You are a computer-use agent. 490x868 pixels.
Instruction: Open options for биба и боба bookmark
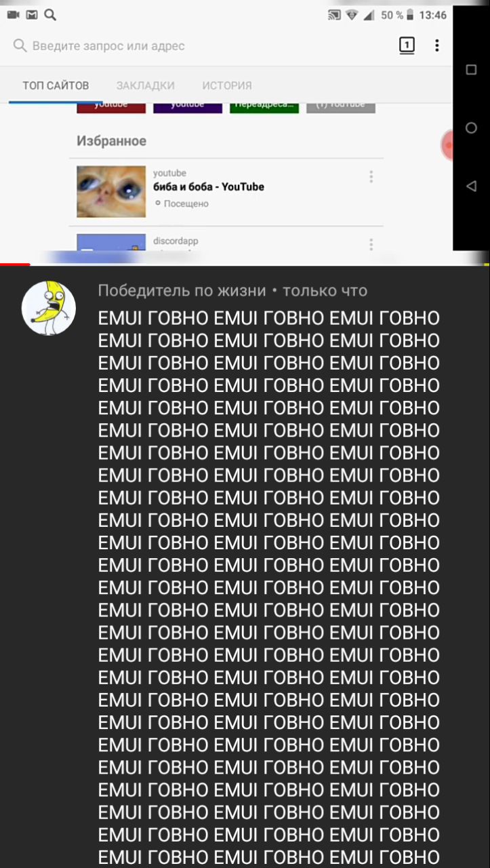[371, 176]
